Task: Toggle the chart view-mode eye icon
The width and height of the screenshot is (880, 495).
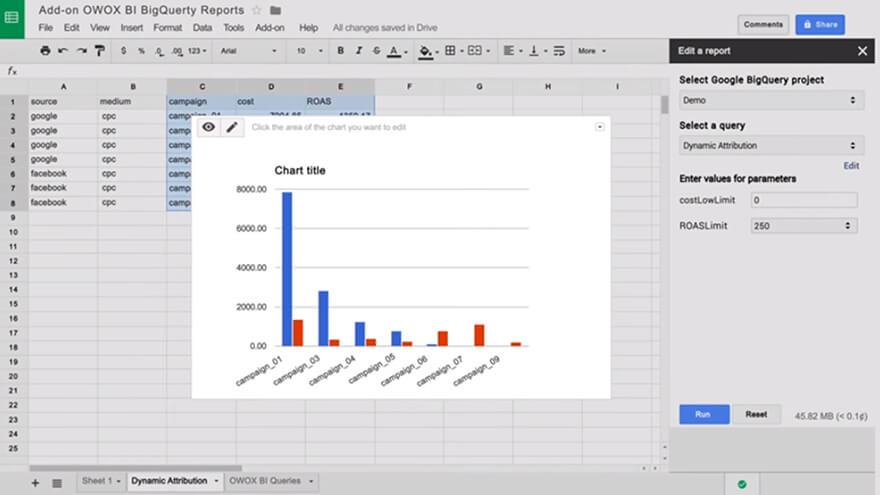Action: point(208,127)
